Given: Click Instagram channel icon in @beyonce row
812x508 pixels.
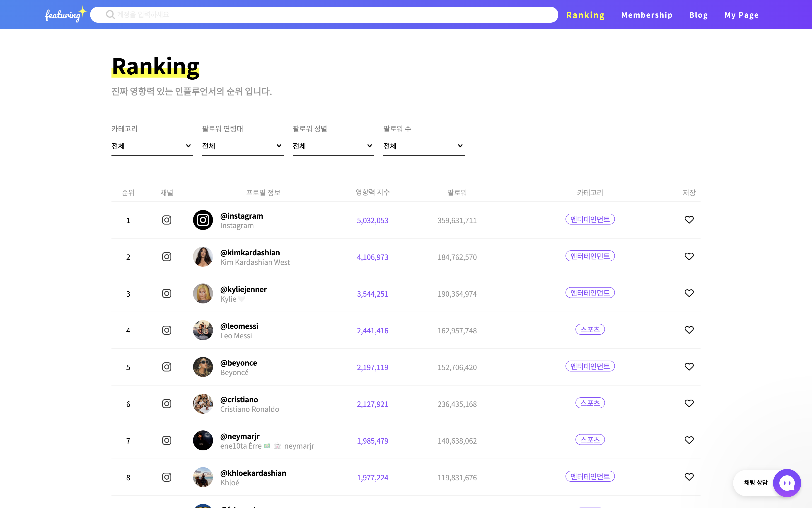Looking at the screenshot, I should point(167,367).
